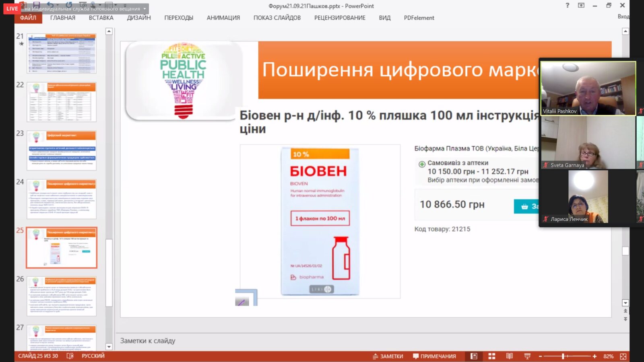The height and width of the screenshot is (362, 644).
Task: Select the Самовивіз з аптеки radio icon
Action: tap(422, 164)
